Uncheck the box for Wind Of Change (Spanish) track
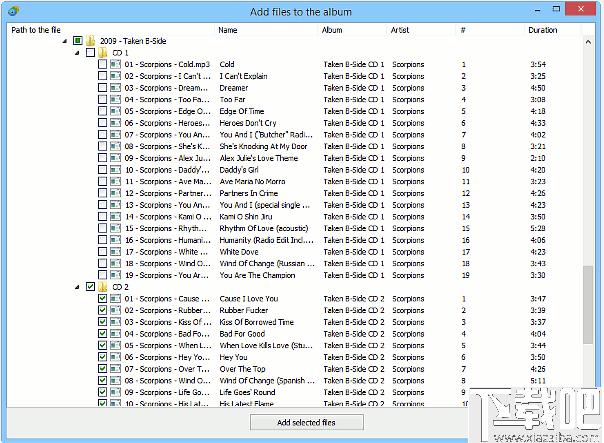Viewport: 604px width, 443px height. click(x=102, y=380)
